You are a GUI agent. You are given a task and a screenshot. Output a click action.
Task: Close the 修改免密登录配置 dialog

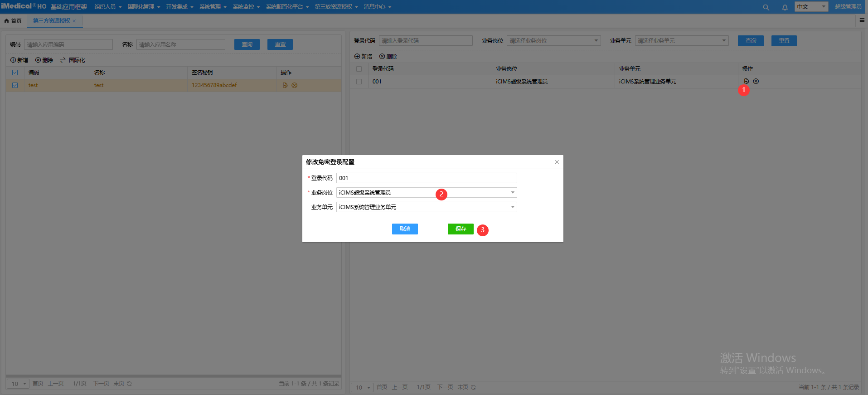coord(557,162)
